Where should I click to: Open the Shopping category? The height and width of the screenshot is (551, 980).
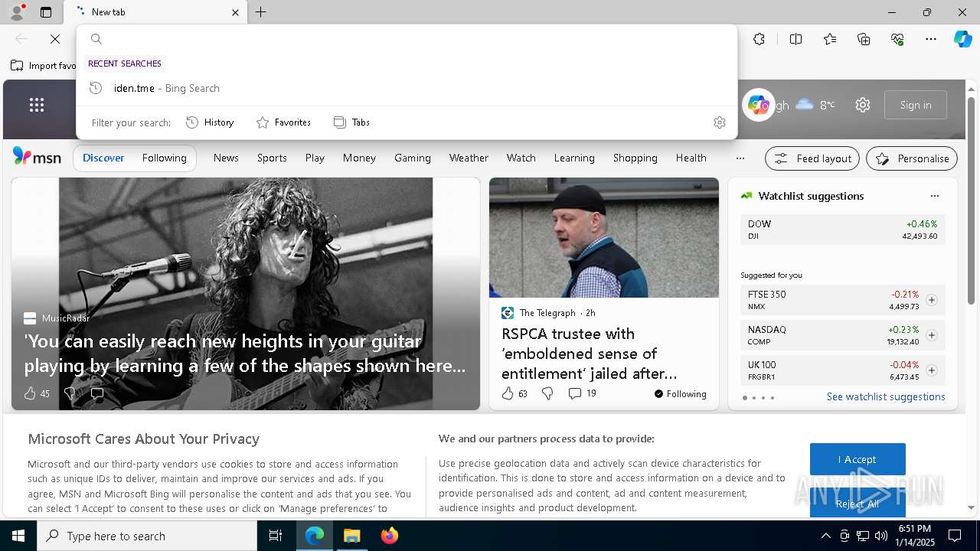635,158
